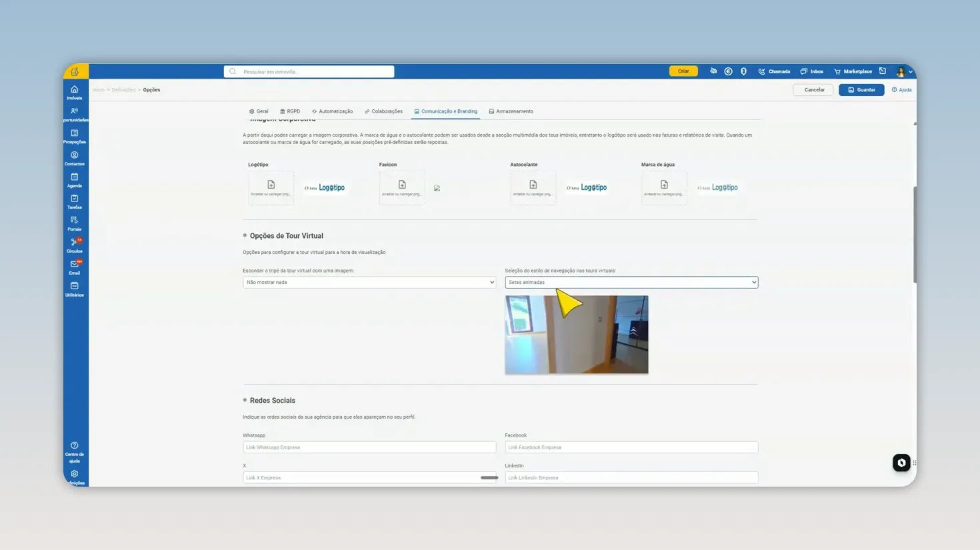Open Utilitários in the sidebar
980x550 pixels.
click(75, 290)
